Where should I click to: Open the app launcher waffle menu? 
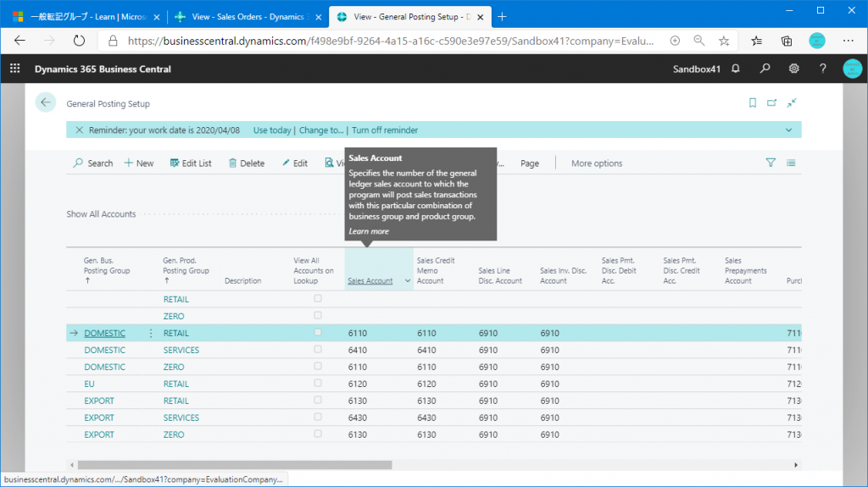coord(15,69)
